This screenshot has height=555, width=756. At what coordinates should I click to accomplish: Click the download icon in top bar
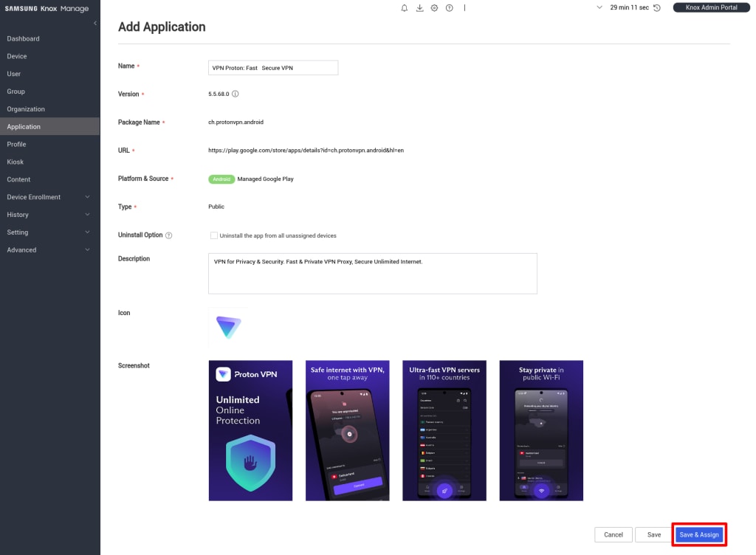pyautogui.click(x=419, y=7)
